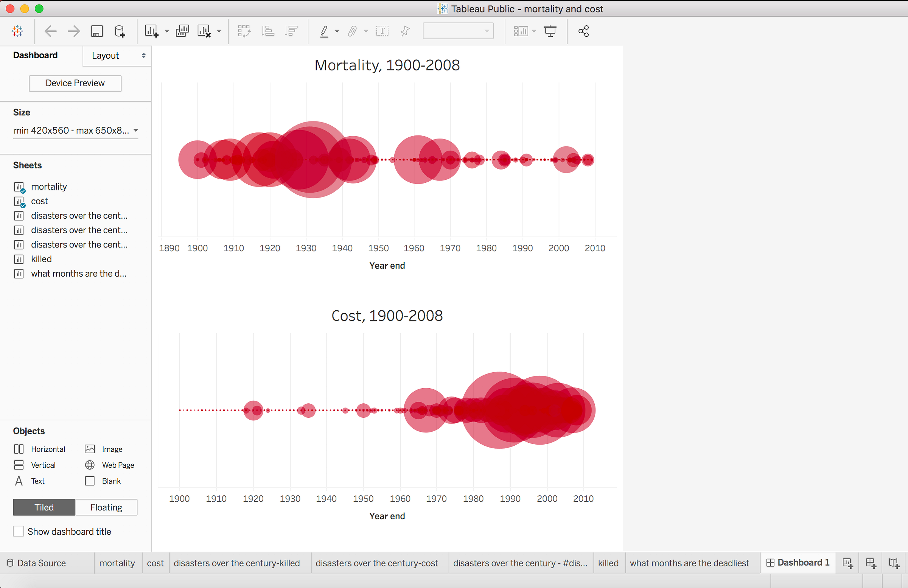Click the share icon in toolbar
The image size is (908, 588).
pyautogui.click(x=583, y=31)
